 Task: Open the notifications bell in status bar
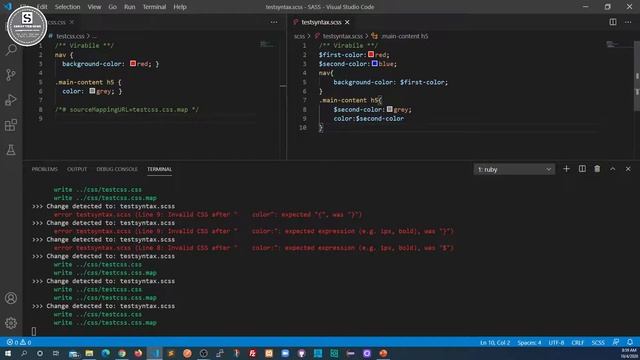point(630,342)
